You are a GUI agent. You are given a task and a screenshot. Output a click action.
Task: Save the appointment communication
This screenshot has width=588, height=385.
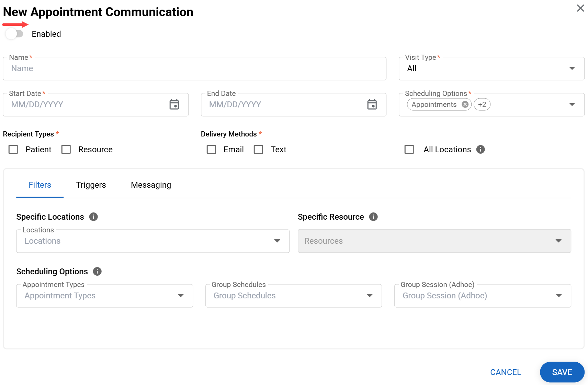tap(562, 372)
